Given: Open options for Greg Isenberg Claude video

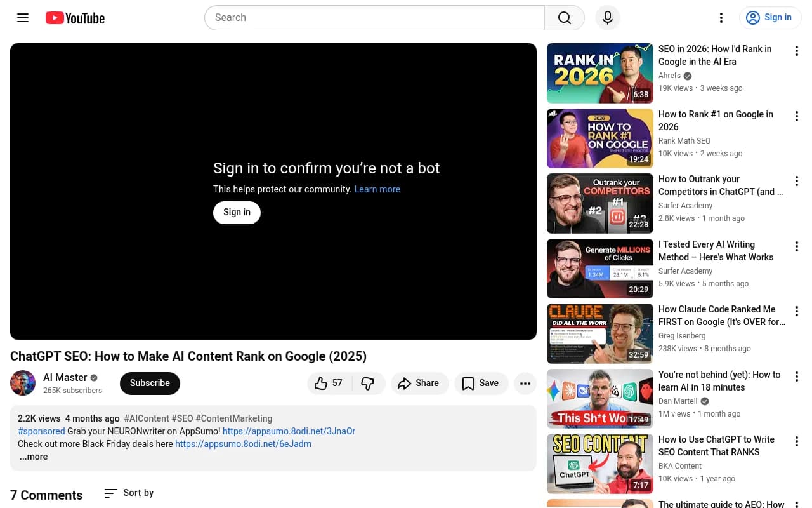Looking at the screenshot, I should click(796, 312).
